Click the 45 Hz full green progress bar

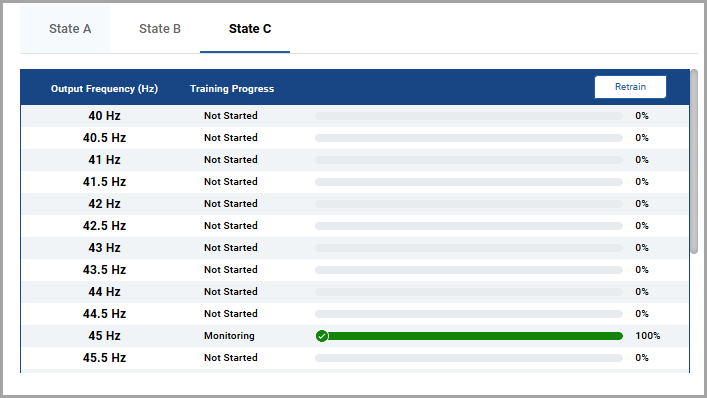pos(469,336)
